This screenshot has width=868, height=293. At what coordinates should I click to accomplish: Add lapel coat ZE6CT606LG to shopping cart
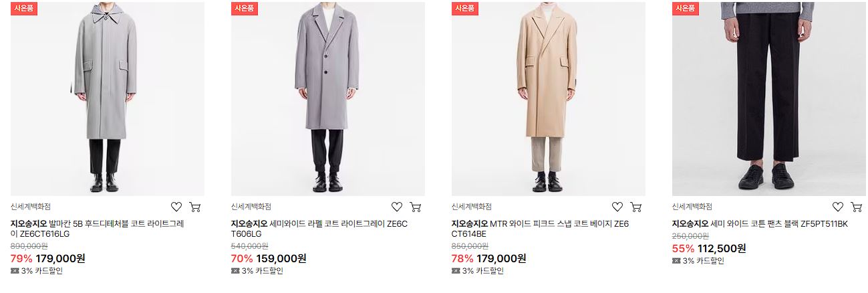[x=416, y=207]
